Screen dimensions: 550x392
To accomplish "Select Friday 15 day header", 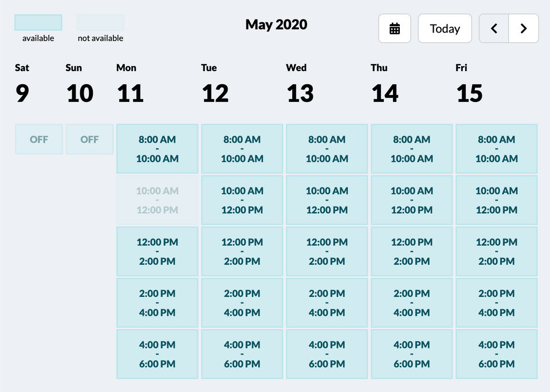I will 469,84.
